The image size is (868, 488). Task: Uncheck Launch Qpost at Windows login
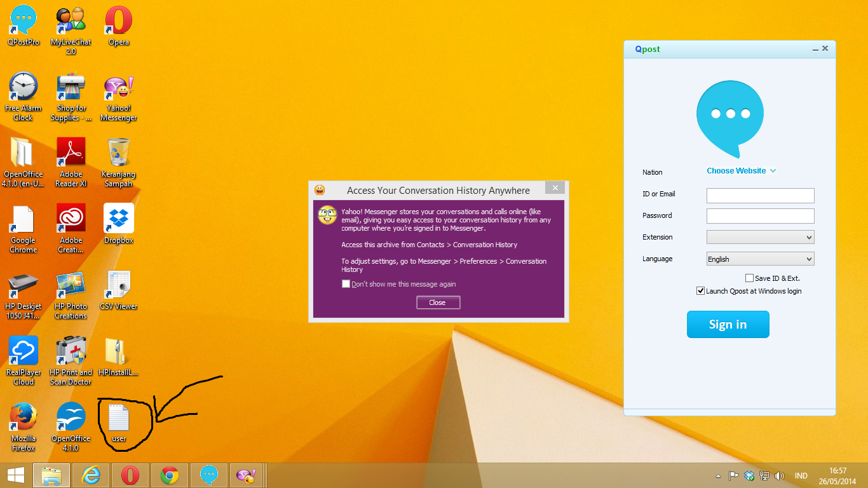tap(701, 291)
